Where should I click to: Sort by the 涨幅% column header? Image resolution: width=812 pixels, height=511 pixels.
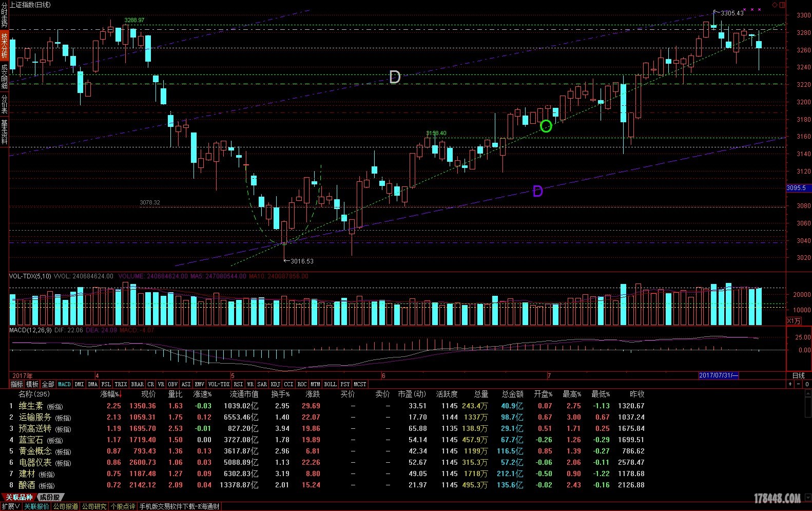pos(111,394)
